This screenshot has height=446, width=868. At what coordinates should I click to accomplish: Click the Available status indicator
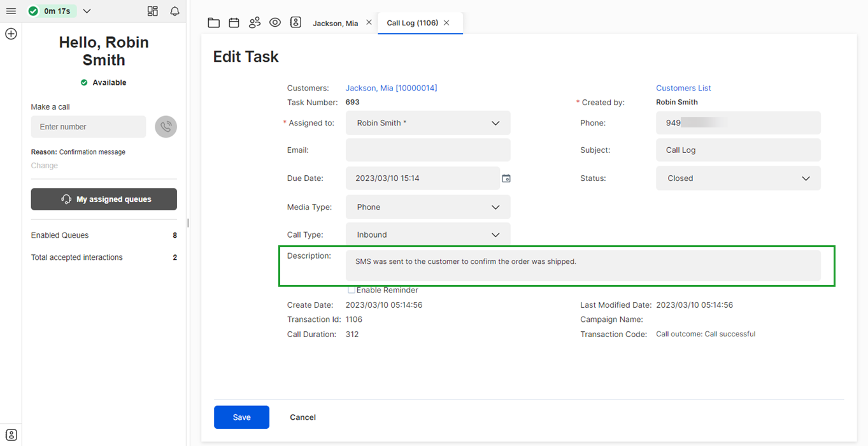coord(104,83)
